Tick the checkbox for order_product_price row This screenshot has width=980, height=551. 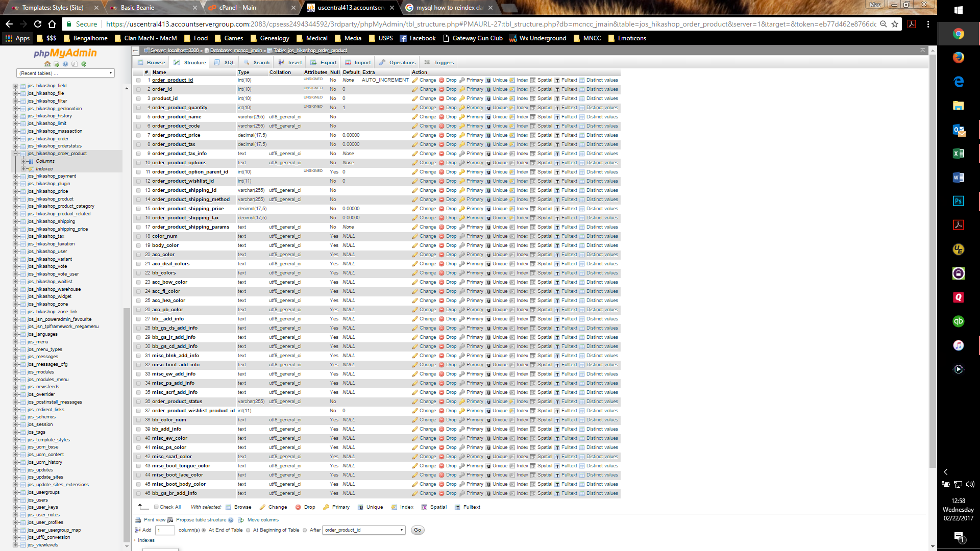tap(138, 135)
